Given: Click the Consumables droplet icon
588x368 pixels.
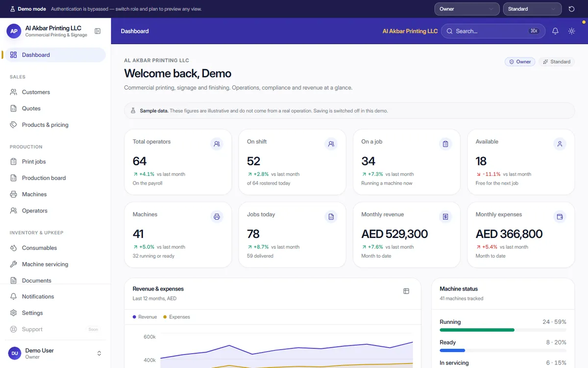Looking at the screenshot, I should click(13, 248).
